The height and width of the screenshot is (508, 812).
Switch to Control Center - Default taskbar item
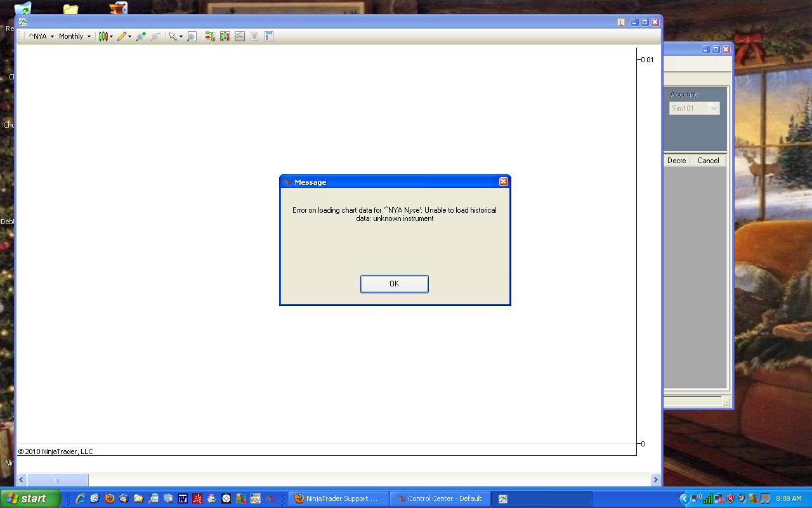440,498
